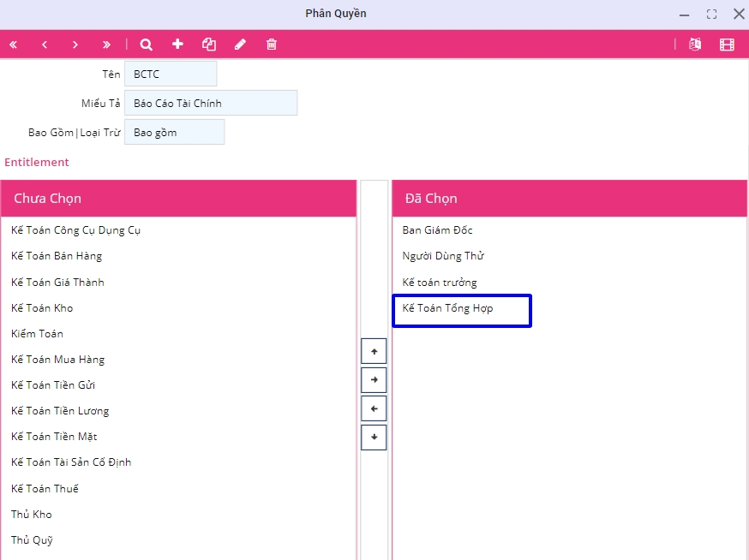Screen dimensions: 749x560
Task: Delete record using trash icon
Action: 272,45
